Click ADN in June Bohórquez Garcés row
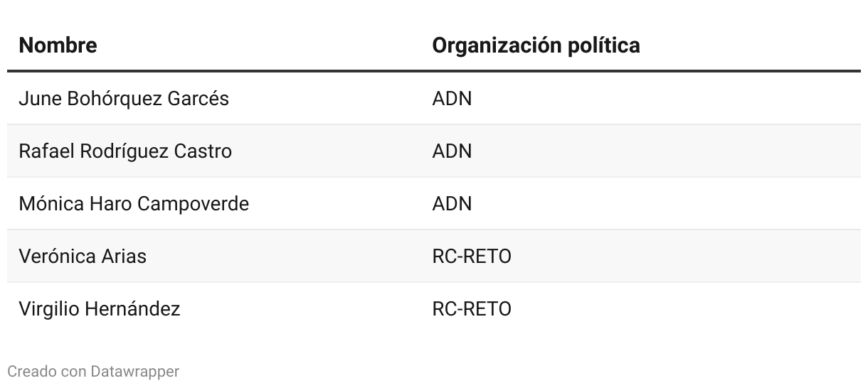Screen dimensions: 868x388 (452, 99)
